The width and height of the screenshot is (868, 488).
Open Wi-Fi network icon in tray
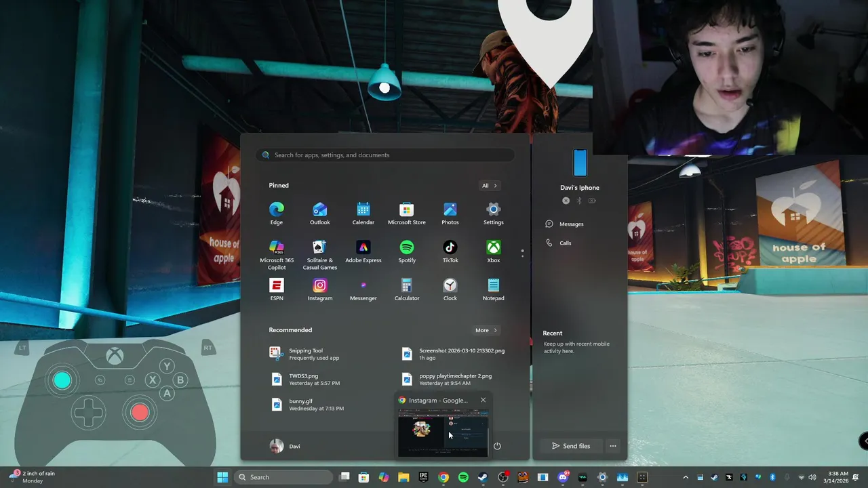click(802, 477)
